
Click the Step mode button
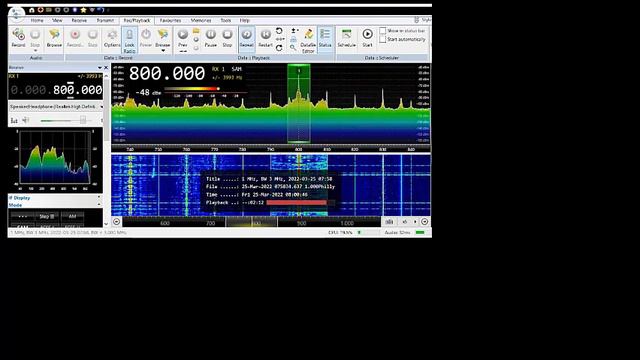(47, 216)
